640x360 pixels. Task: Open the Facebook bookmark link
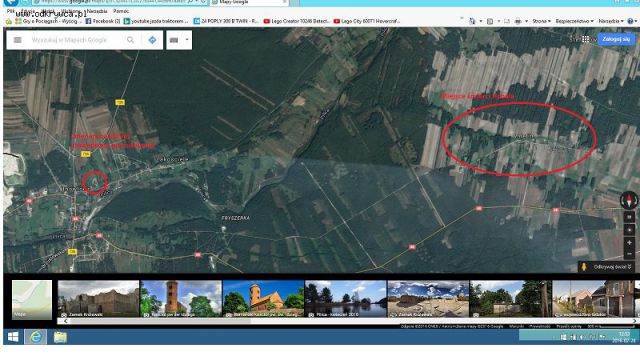pyautogui.click(x=103, y=21)
